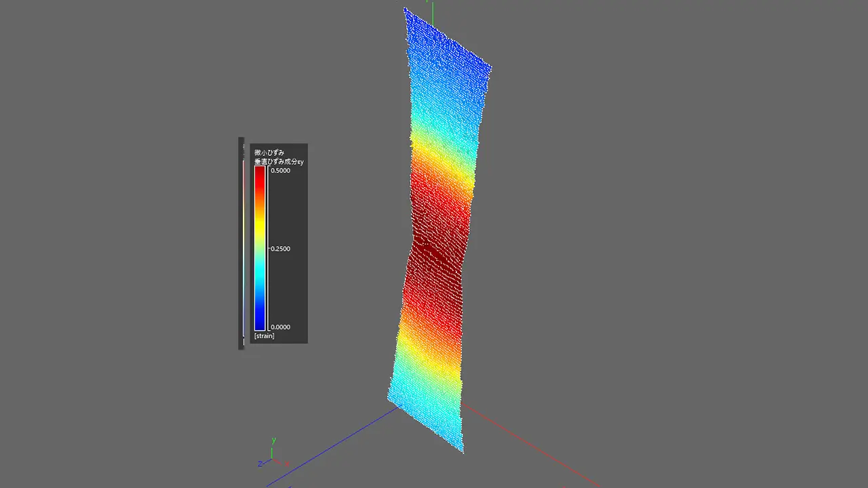Viewport: 868px width, 488px height.
Task: Pick the red top of the color bar
Action: tap(260, 176)
